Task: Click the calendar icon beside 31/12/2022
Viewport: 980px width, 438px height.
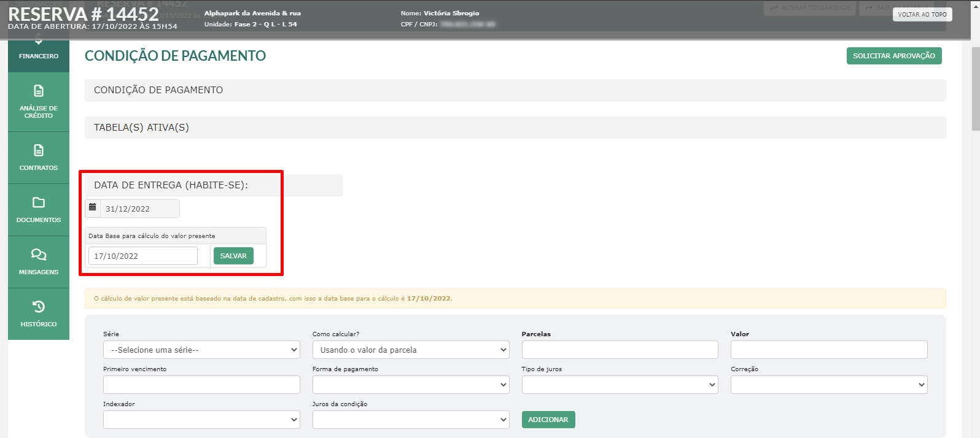Action: click(x=93, y=208)
